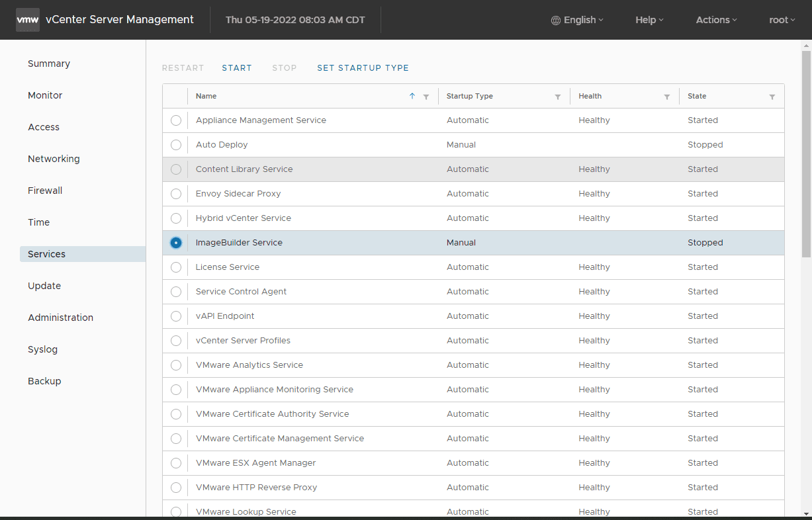The height and width of the screenshot is (520, 812).
Task: Click the Startup Type column filter icon
Action: coord(558,97)
